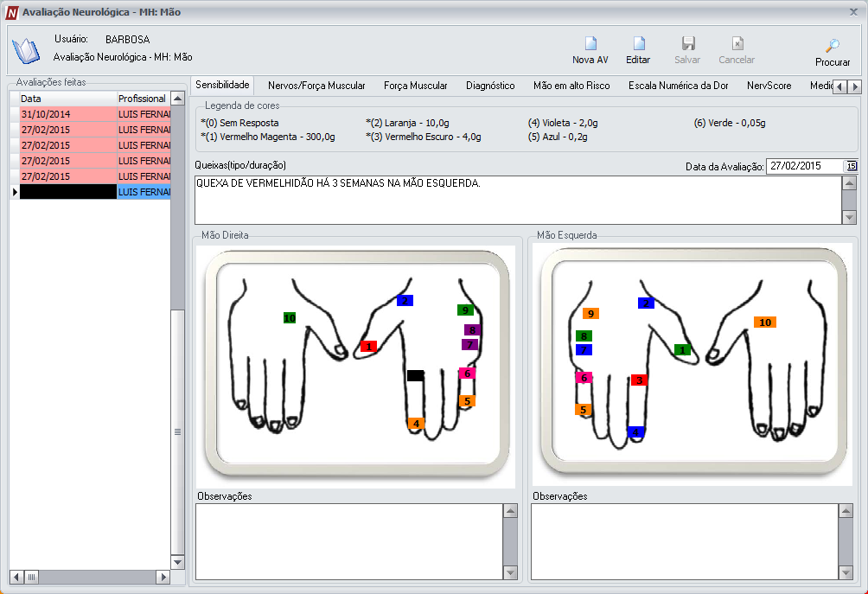Click the Data column header
The image size is (868, 594).
point(68,99)
